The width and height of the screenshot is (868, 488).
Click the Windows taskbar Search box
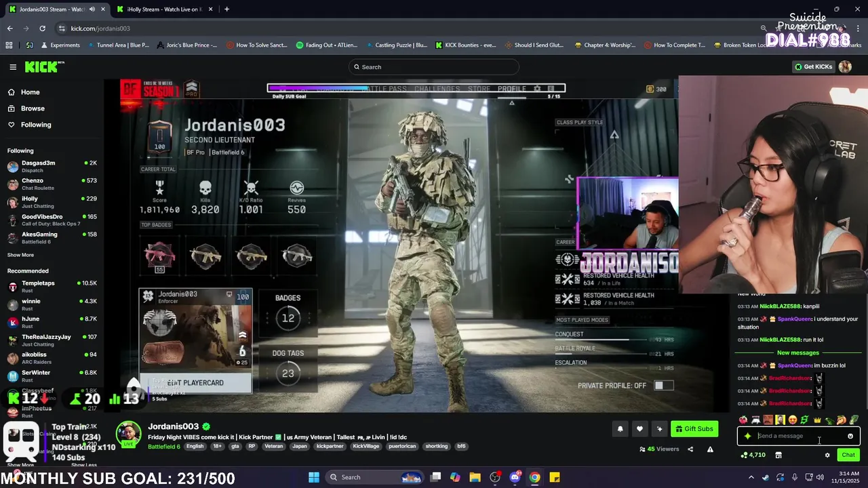pos(374,477)
